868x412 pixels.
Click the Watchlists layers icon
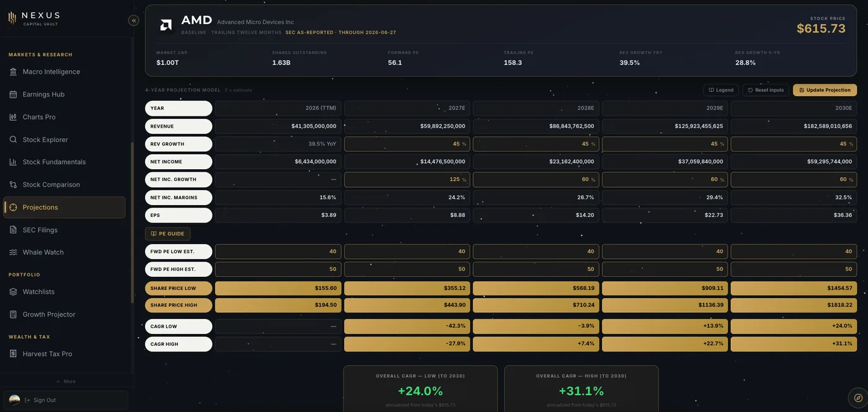(x=13, y=292)
